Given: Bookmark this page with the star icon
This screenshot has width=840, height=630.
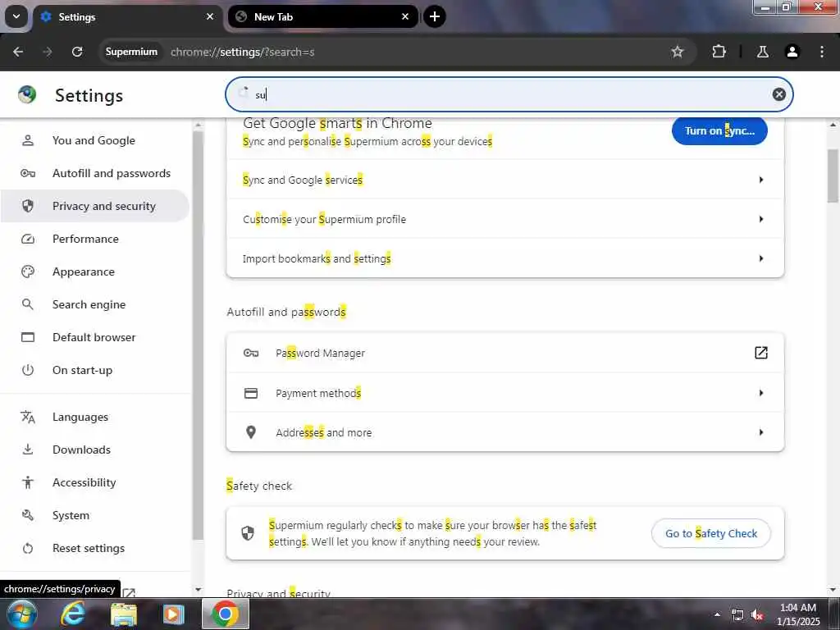Looking at the screenshot, I should 677,52.
